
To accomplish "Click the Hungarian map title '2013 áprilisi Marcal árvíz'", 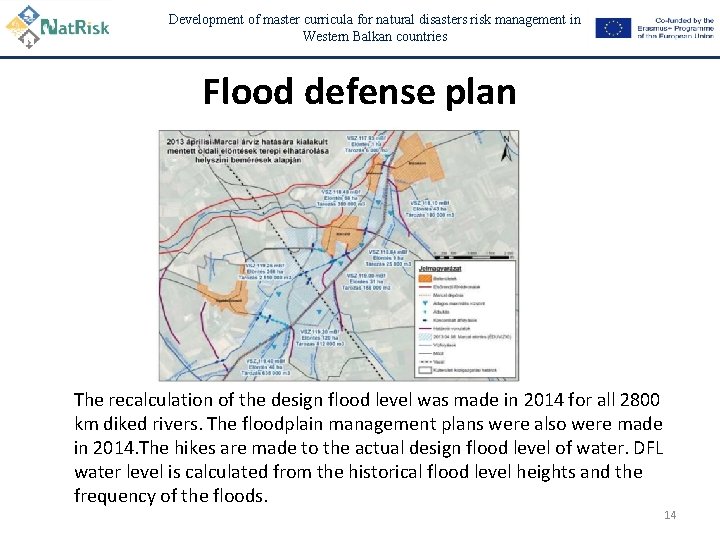I will pos(248,151).
